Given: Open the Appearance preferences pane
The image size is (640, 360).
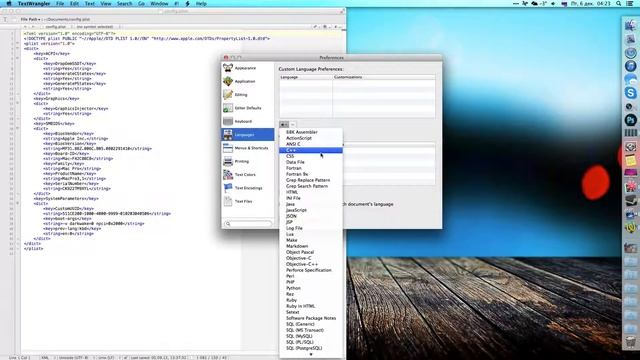Looking at the screenshot, I should pos(247,68).
